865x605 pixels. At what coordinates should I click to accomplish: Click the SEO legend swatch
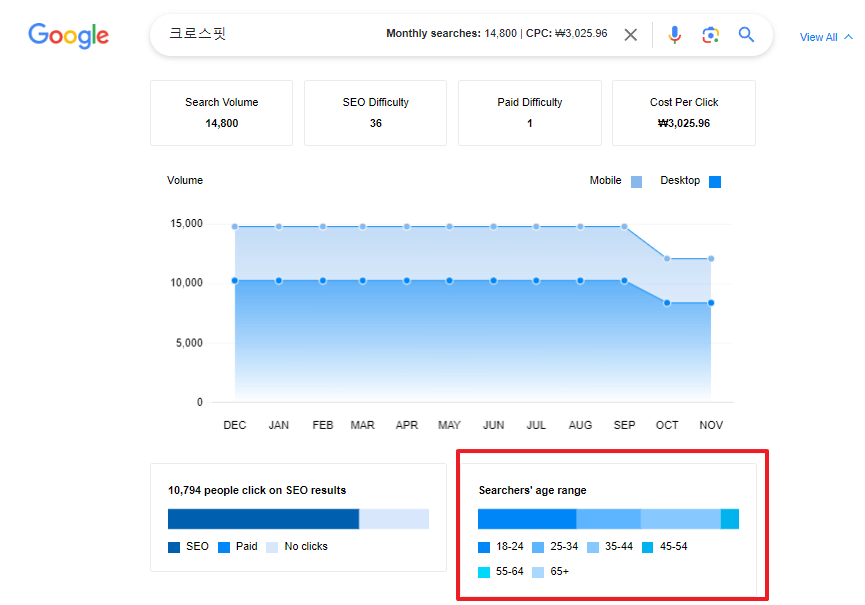[174, 547]
